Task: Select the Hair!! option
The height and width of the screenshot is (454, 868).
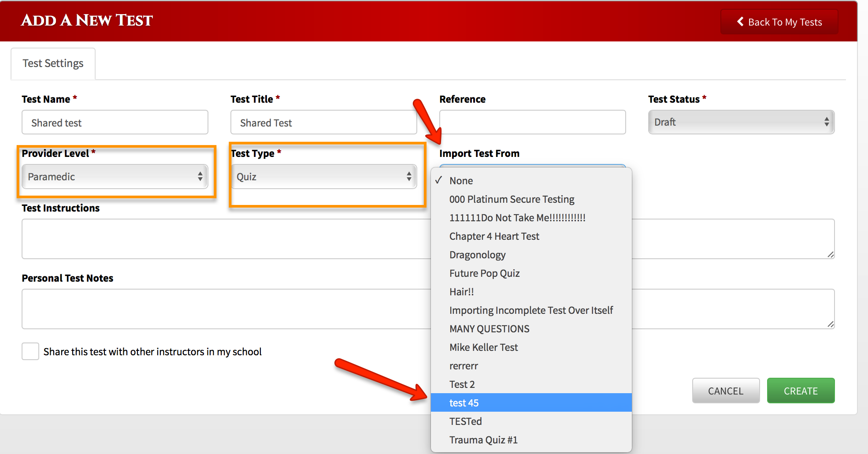Action: (x=531, y=292)
